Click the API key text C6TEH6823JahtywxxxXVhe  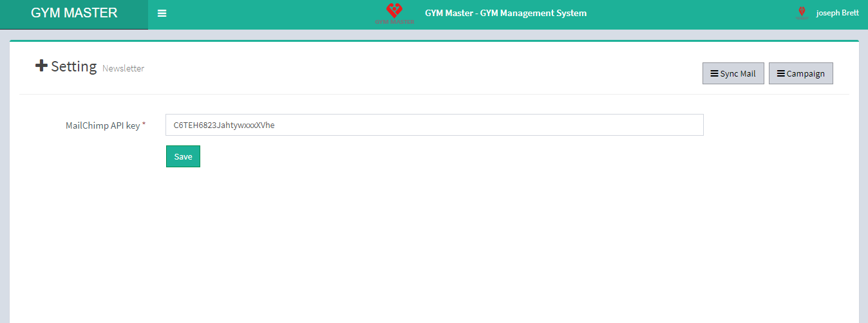pyautogui.click(x=224, y=125)
